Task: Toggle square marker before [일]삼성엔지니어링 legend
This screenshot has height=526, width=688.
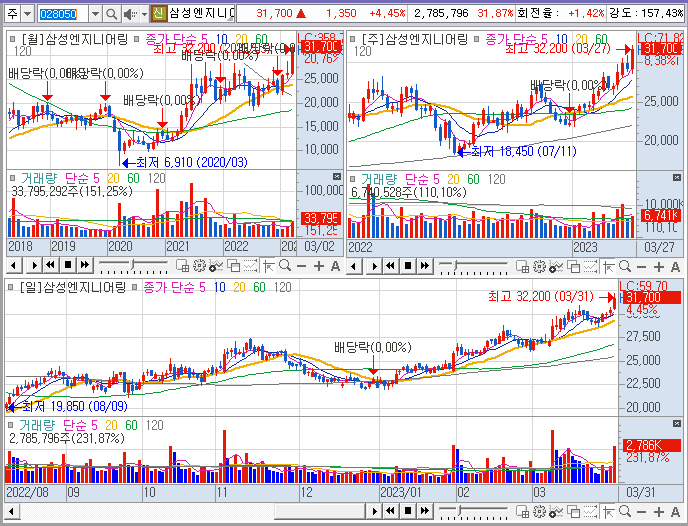Action: click(11, 287)
